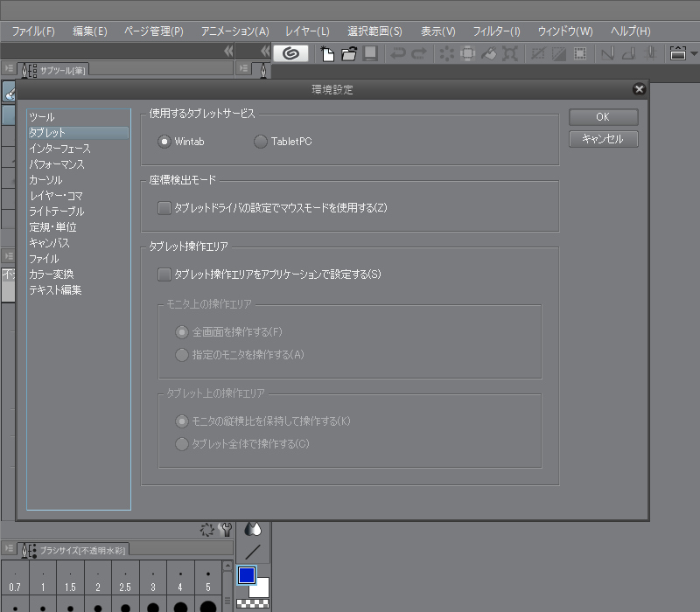Open the サブツール panel menu expander
Viewport: 700px width, 612px height.
click(8, 68)
